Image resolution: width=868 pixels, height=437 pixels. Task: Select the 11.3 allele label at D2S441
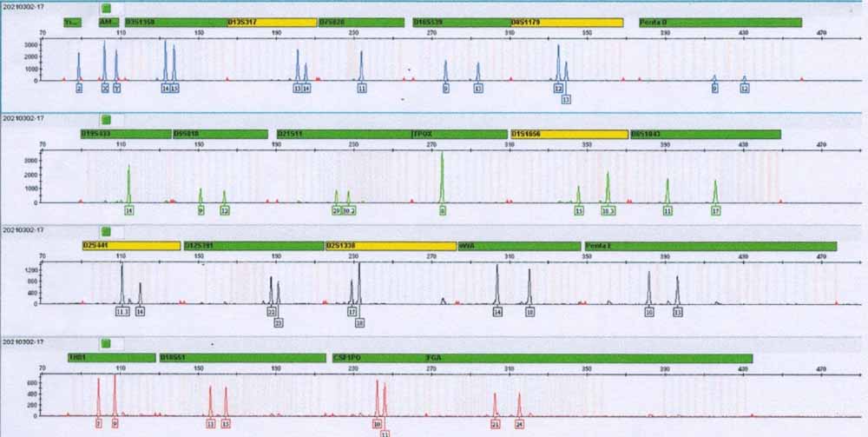point(122,311)
